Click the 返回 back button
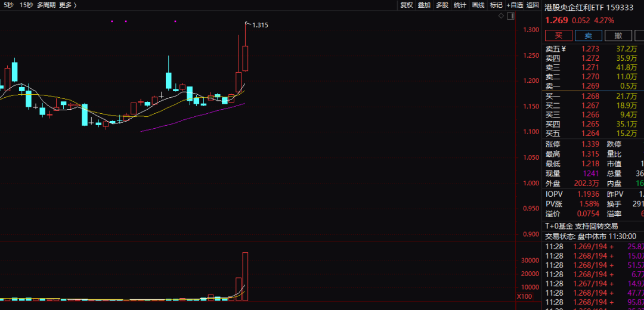 click(x=532, y=5)
